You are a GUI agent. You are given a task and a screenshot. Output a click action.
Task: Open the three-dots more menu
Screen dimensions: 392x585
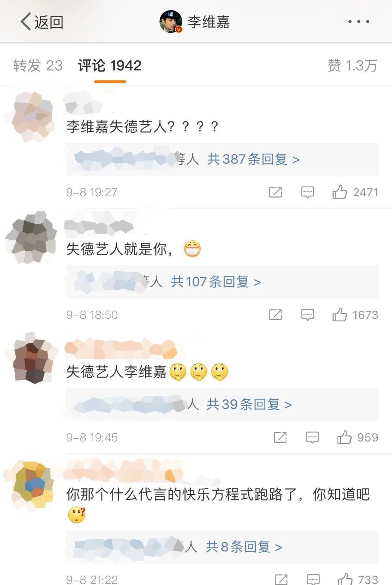[x=359, y=22]
